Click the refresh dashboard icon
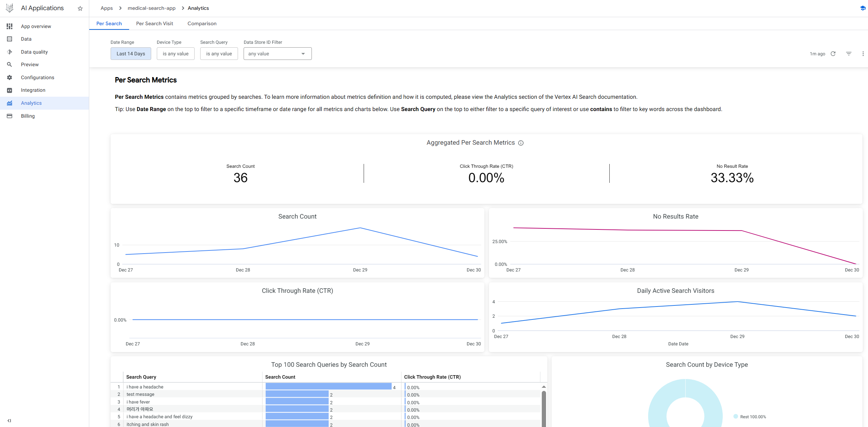This screenshot has height=427, width=868. 833,54
